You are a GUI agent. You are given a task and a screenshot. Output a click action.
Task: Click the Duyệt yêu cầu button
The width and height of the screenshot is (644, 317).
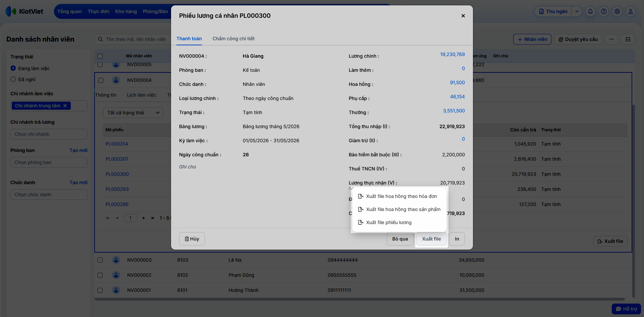[578, 39]
